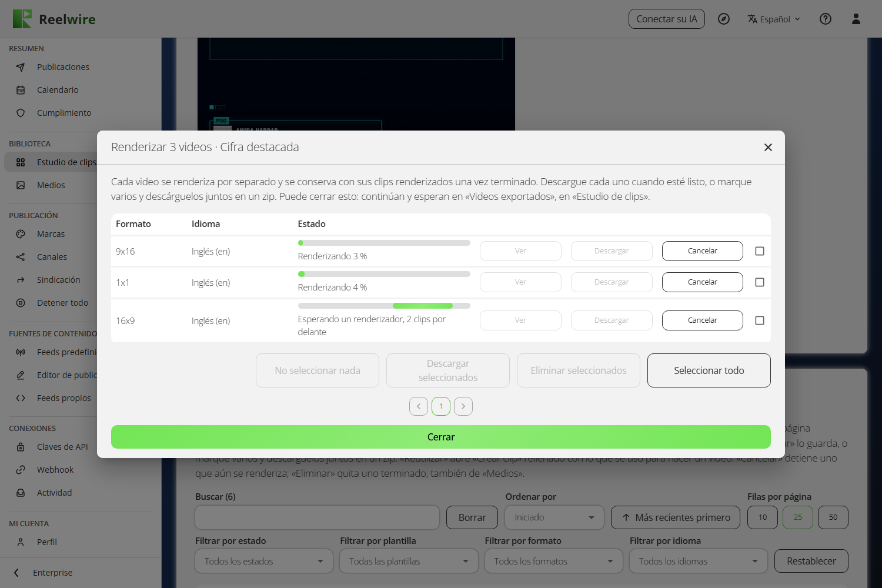Viewport: 882px width, 588px height.
Task: Open the Todos los idiomas filter
Action: coord(699,562)
